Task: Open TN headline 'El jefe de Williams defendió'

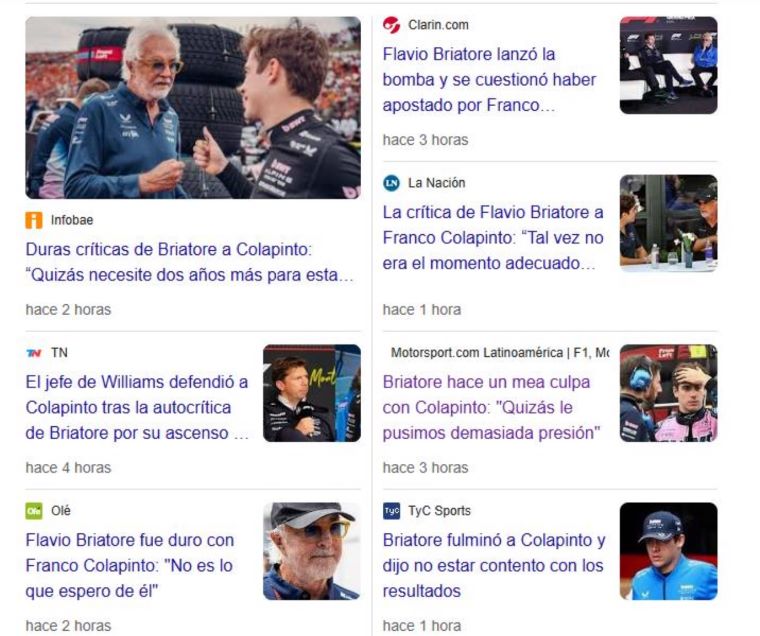Action: click(x=137, y=407)
